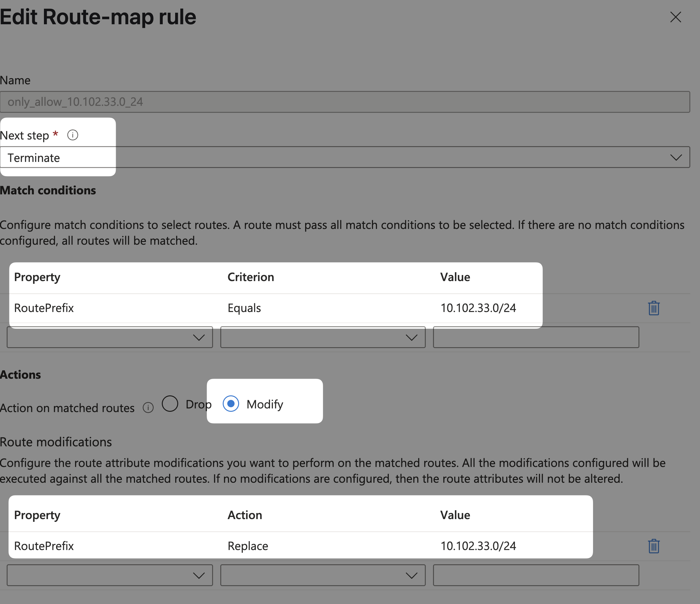
Task: Click the Replace action cell
Action: point(248,546)
